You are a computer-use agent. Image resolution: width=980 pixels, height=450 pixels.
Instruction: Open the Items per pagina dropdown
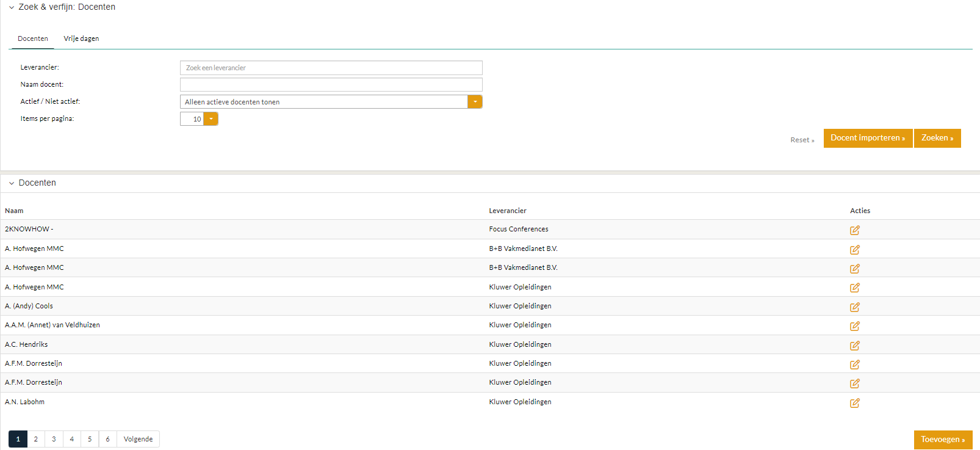click(x=211, y=119)
